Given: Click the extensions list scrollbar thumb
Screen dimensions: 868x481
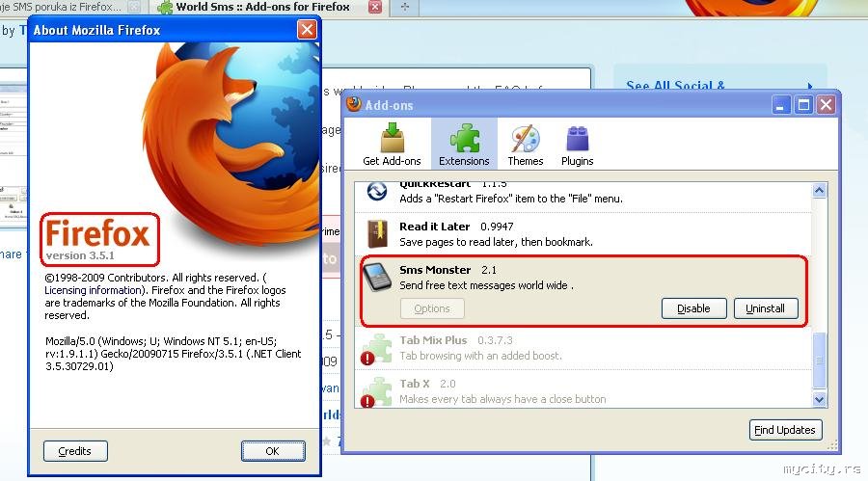Looking at the screenshot, I should point(819,361).
